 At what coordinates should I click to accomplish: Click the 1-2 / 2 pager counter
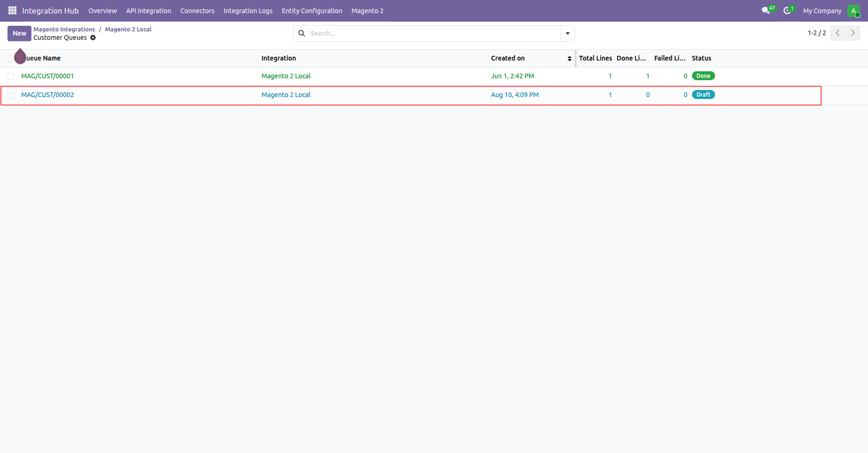pyautogui.click(x=817, y=33)
